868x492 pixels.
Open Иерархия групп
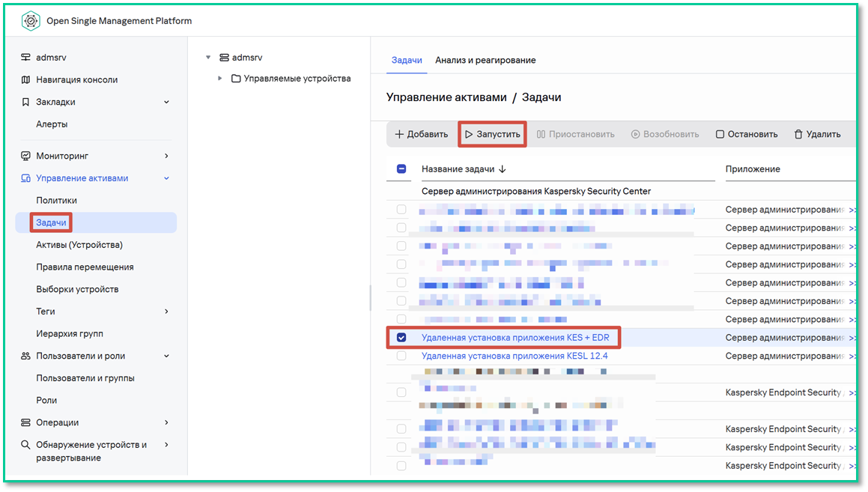point(70,334)
